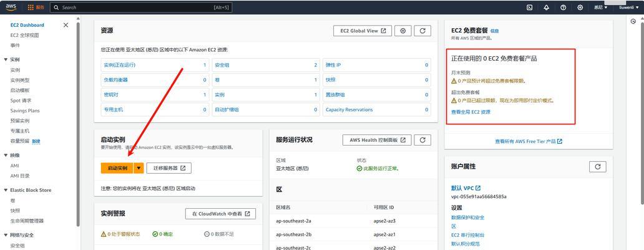Open the 密钥对 resource link
The height and width of the screenshot is (250, 644).
(x=111, y=94)
